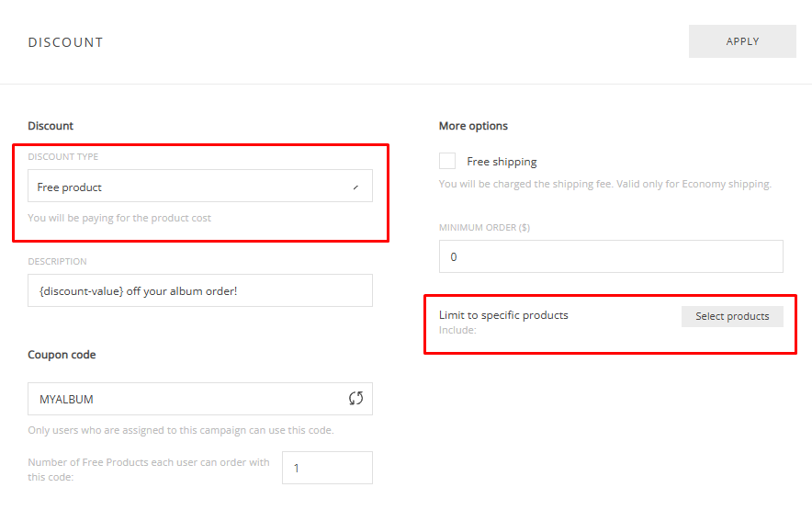Click the Economy shipping fee notice text
This screenshot has height=510, width=812.
tap(604, 184)
